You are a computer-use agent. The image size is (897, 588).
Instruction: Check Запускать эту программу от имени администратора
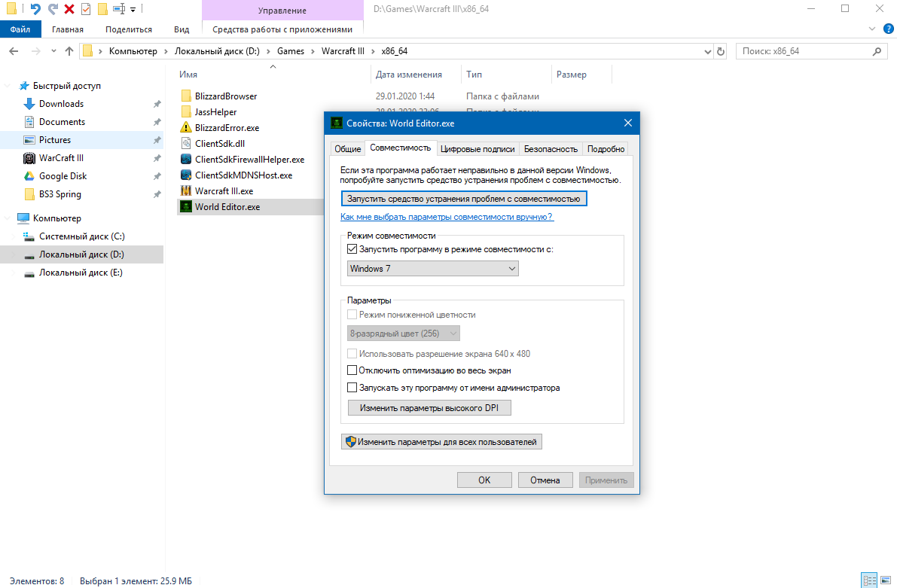click(x=352, y=387)
